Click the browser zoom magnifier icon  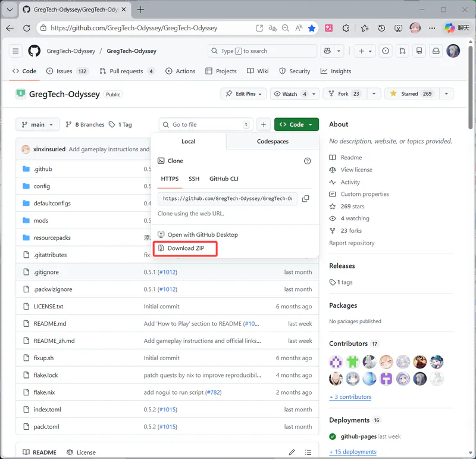286,28
